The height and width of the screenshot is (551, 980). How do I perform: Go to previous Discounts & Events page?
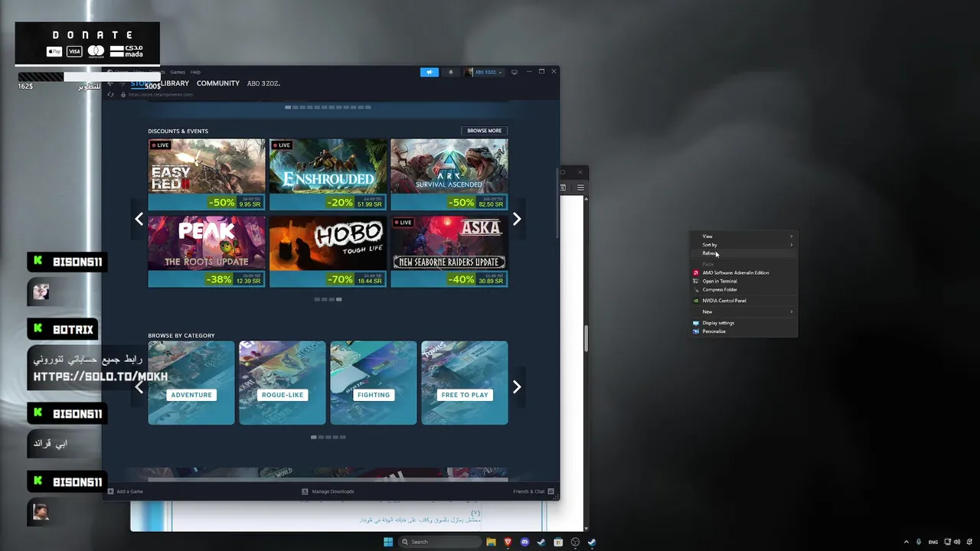pos(139,219)
